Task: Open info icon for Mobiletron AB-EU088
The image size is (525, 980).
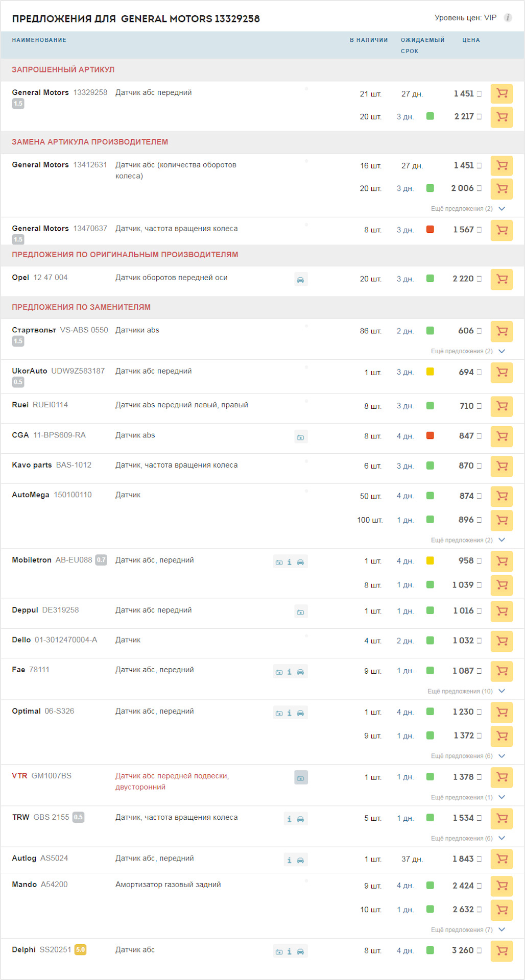Action: [x=289, y=562]
